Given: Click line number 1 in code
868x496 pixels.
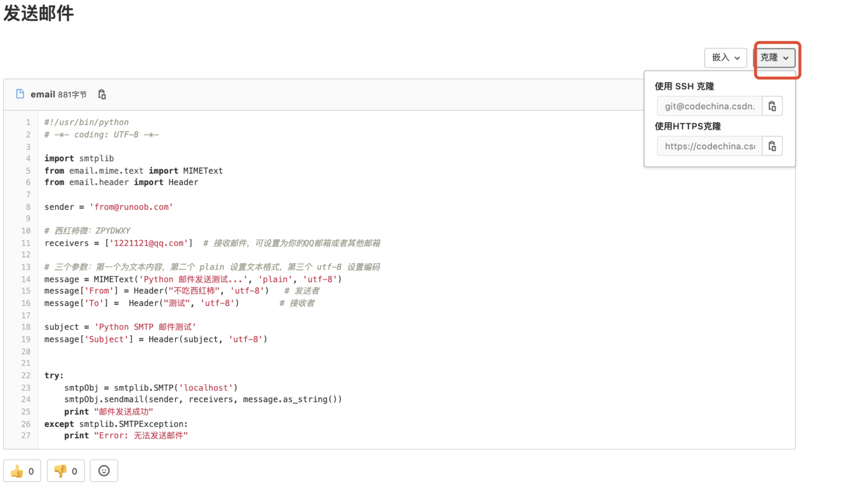Looking at the screenshot, I should coord(28,122).
